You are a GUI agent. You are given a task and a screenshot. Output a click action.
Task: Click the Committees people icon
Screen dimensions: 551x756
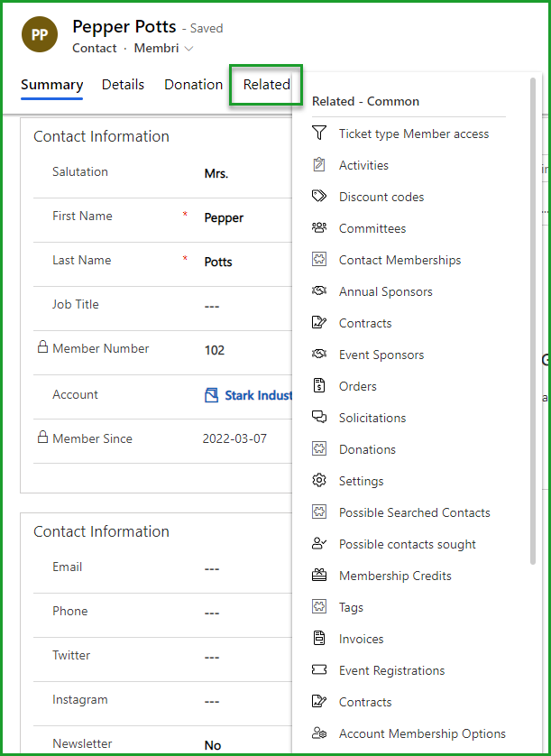pos(319,228)
